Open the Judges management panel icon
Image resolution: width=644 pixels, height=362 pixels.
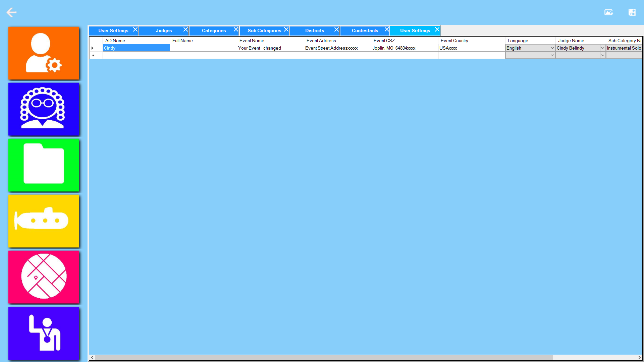[43, 109]
